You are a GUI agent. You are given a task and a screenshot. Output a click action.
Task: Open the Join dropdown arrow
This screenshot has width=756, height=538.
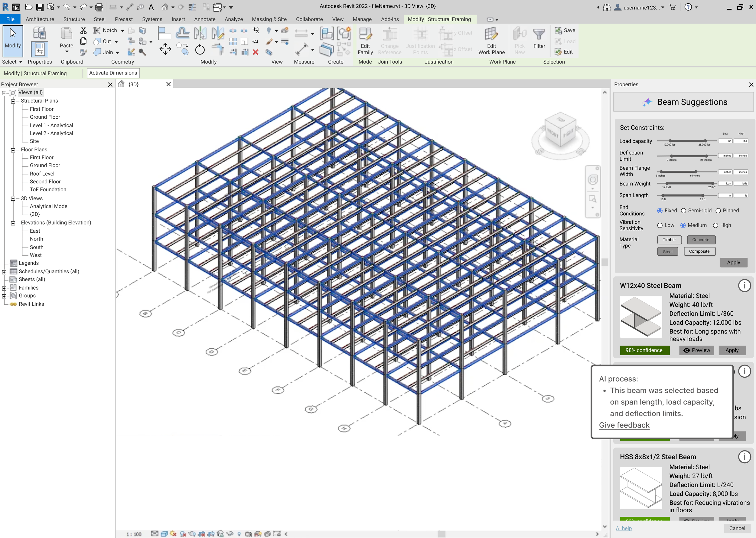click(x=117, y=53)
